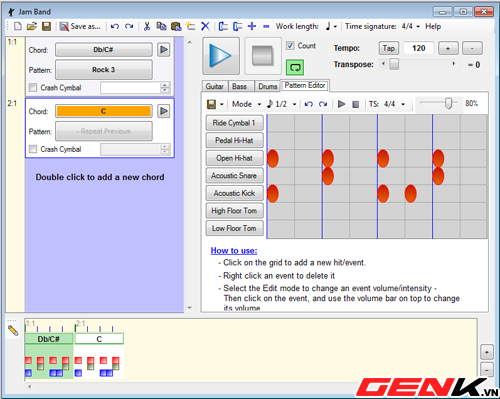This screenshot has height=399, width=500.
Task: Open the Rock 3 pattern selector
Action: coord(104,70)
